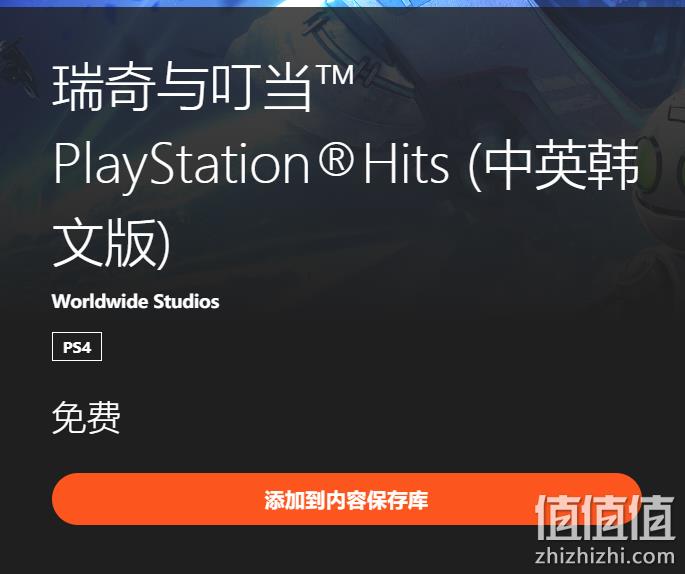Select the PS4 platform badge
The width and height of the screenshot is (685, 574).
tap(77, 347)
